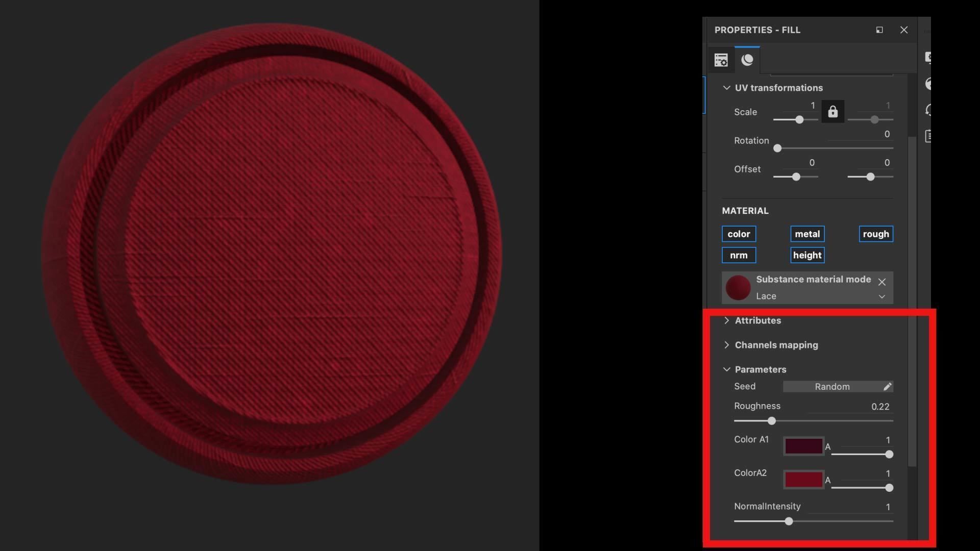The height and width of the screenshot is (551, 980).
Task: Click the Roughness slider handle
Action: (772, 421)
